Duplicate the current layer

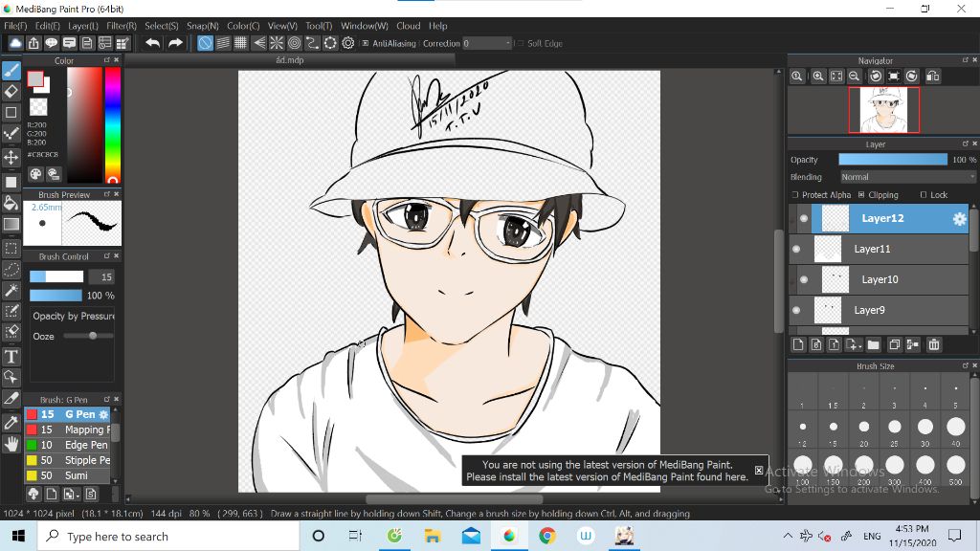pos(895,344)
